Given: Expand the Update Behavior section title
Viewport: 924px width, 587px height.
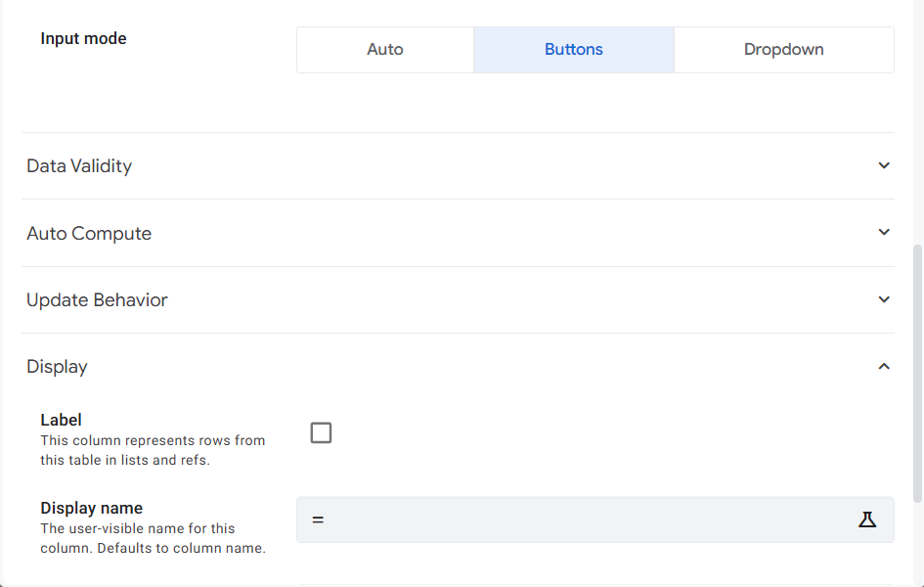Looking at the screenshot, I should tap(97, 300).
